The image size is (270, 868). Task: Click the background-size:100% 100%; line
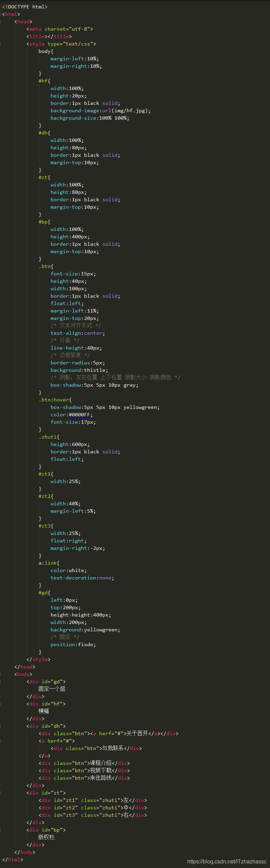coord(90,118)
